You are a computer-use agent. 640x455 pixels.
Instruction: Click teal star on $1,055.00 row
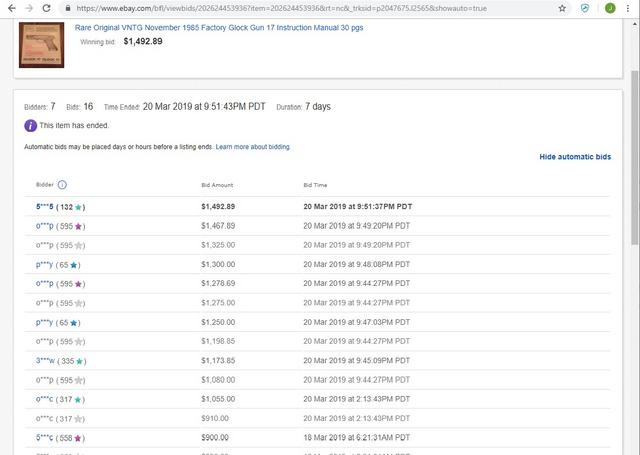pos(78,400)
